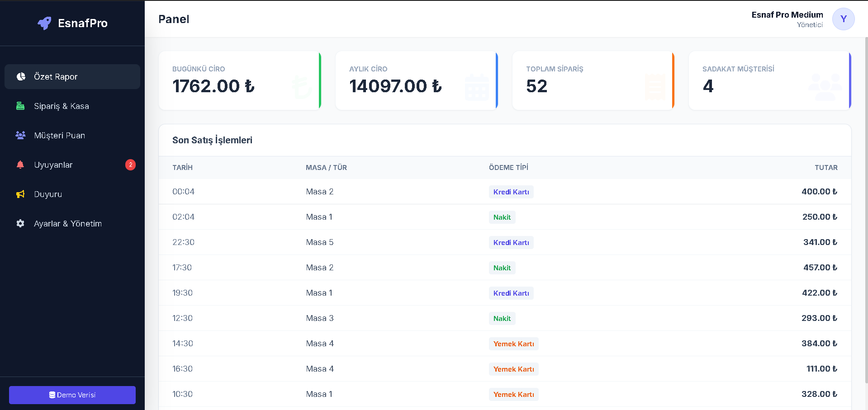Click the Sipariş & Kasa register icon
Screen dimensions: 868x410
[20, 106]
